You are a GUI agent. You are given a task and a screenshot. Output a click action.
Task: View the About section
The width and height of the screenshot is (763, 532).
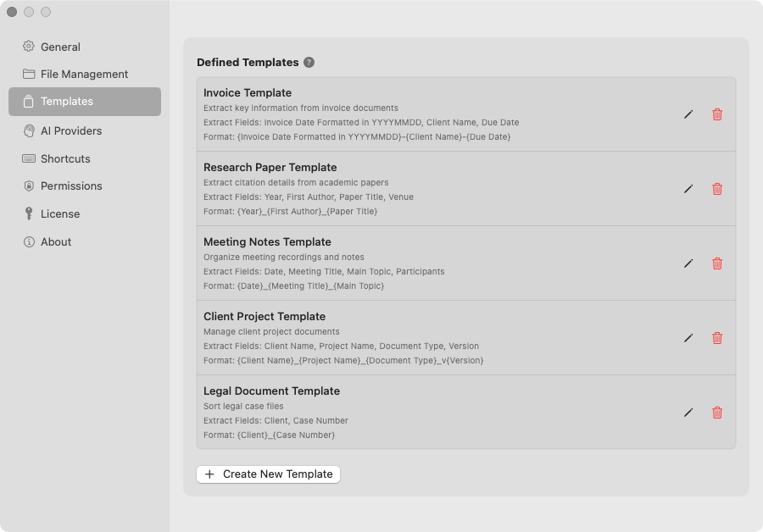(85, 241)
